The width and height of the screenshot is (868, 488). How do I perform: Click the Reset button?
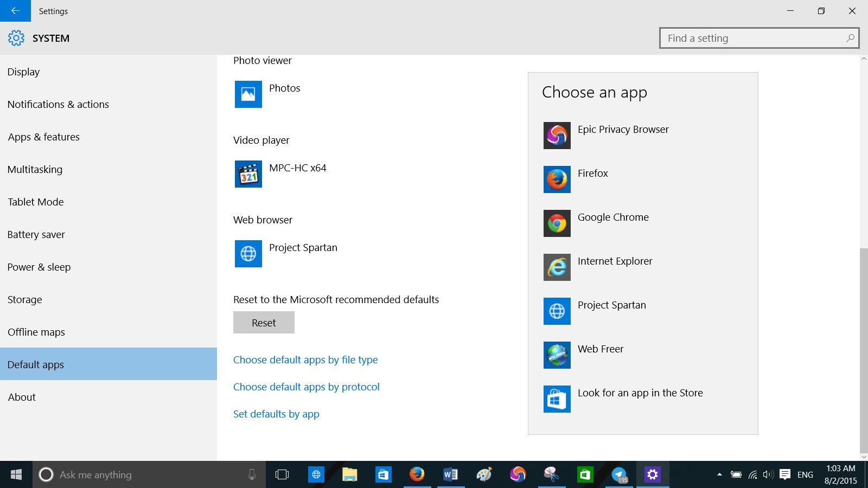[x=264, y=323]
